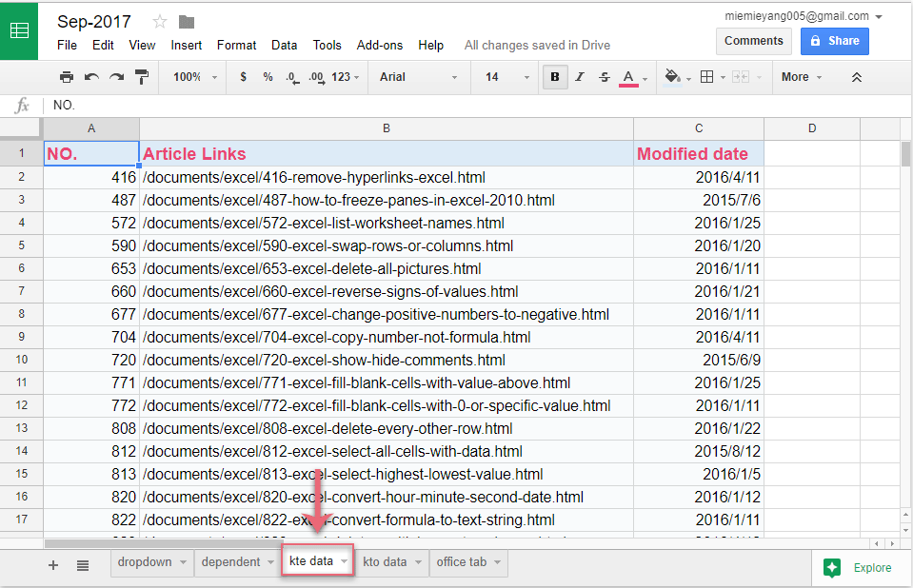Click the blue Share button
The height and width of the screenshot is (588, 913).
coord(834,41)
